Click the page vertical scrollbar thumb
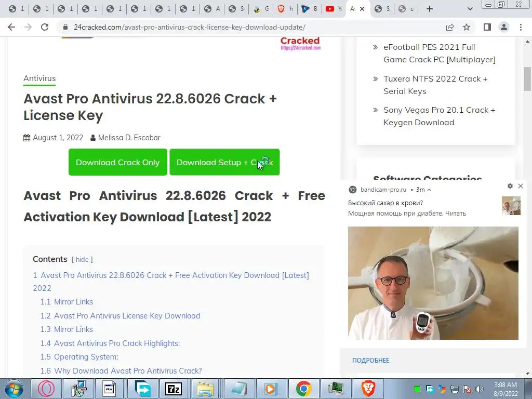Viewport: 532px width, 399px height. point(527,79)
